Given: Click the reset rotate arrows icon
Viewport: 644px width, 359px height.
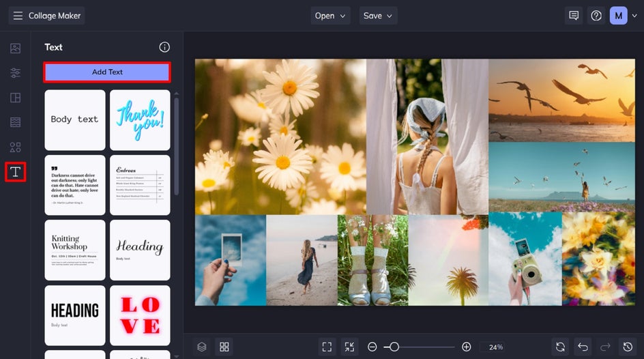Looking at the screenshot, I should tap(560, 347).
